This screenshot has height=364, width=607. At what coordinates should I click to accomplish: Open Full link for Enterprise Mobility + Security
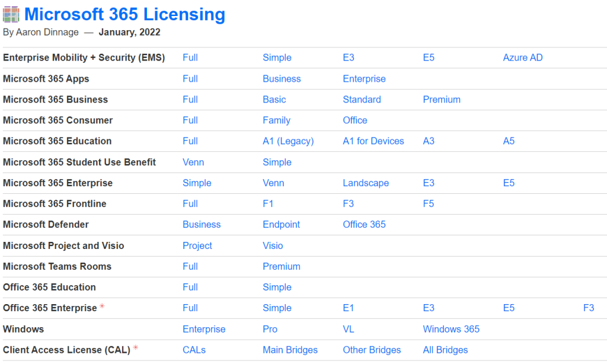[x=190, y=58]
